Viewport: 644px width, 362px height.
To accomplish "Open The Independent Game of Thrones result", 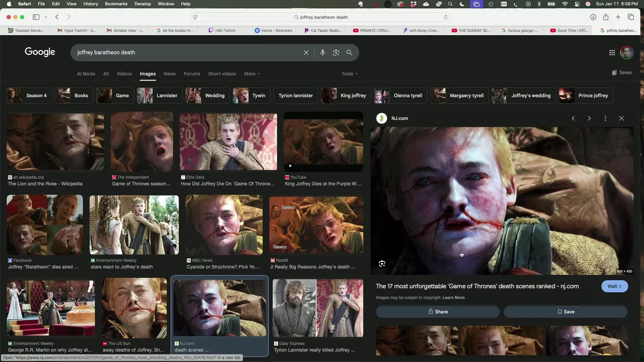I will (x=142, y=150).
